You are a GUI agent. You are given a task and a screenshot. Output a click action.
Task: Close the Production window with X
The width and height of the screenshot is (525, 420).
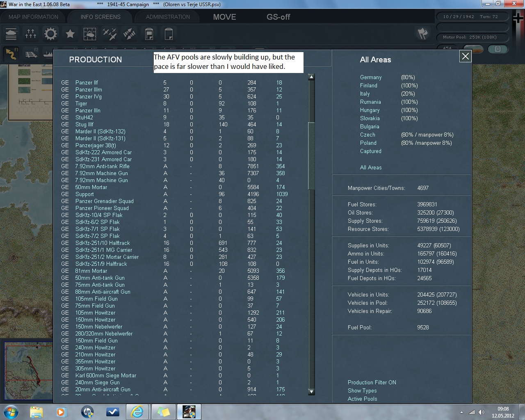tap(466, 56)
